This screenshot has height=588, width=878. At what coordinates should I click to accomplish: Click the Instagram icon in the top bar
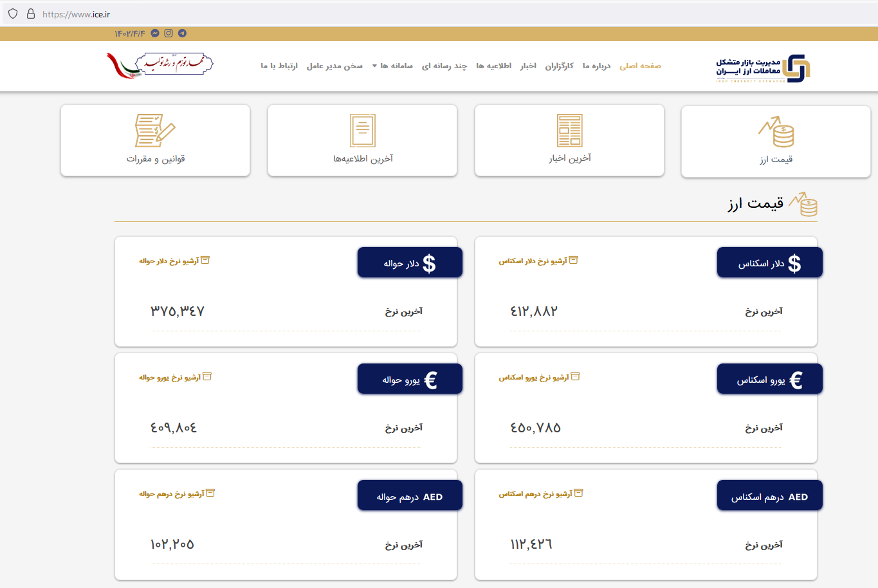(169, 33)
